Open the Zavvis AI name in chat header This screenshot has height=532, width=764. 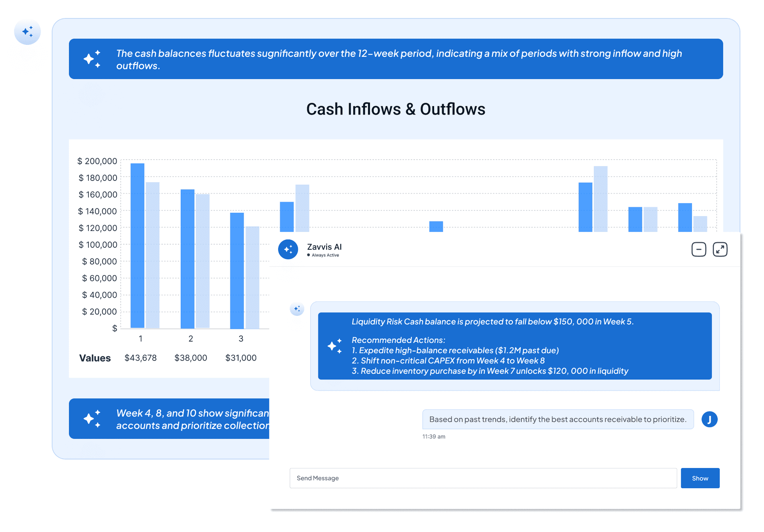coord(324,247)
